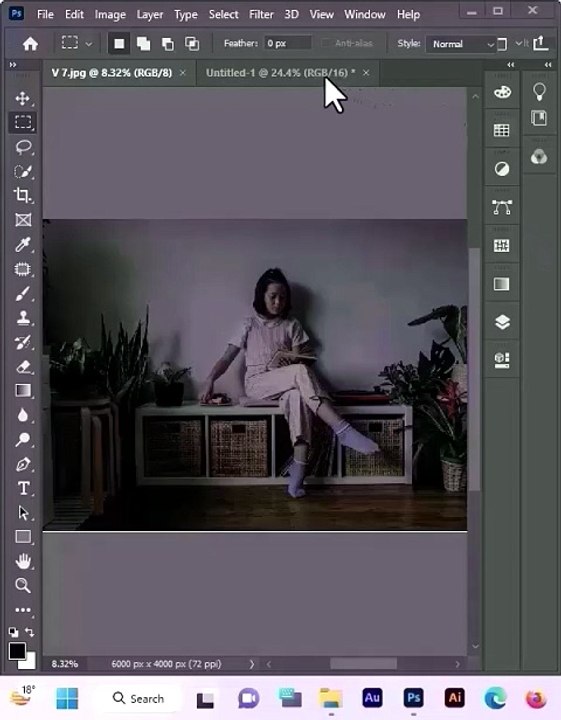561x720 pixels.
Task: Select the Dodge tool
Action: [x=23, y=440]
